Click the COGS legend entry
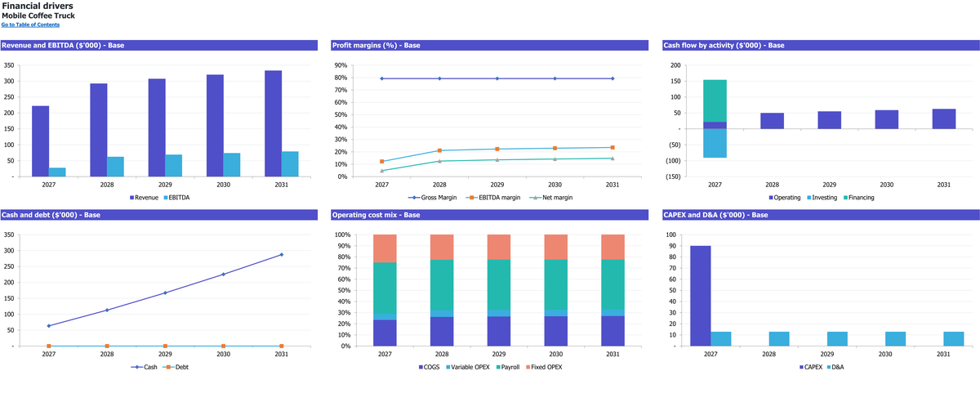This screenshot has height=411, width=980. coord(430,367)
